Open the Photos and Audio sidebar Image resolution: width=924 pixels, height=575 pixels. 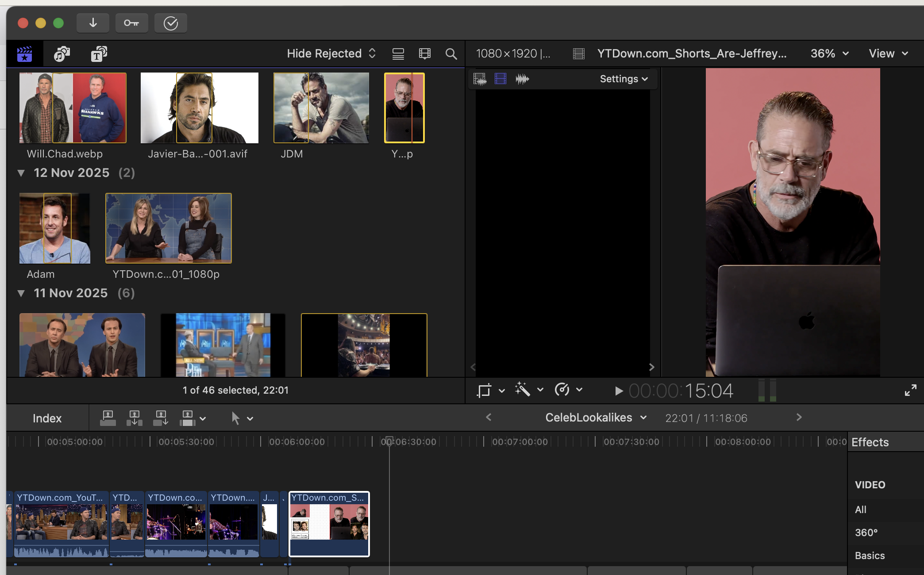point(62,54)
